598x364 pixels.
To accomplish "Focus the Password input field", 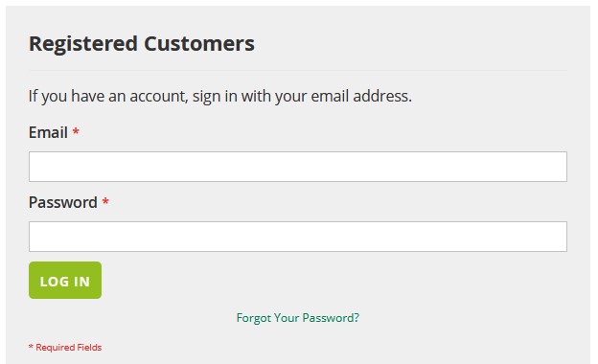I will (298, 237).
